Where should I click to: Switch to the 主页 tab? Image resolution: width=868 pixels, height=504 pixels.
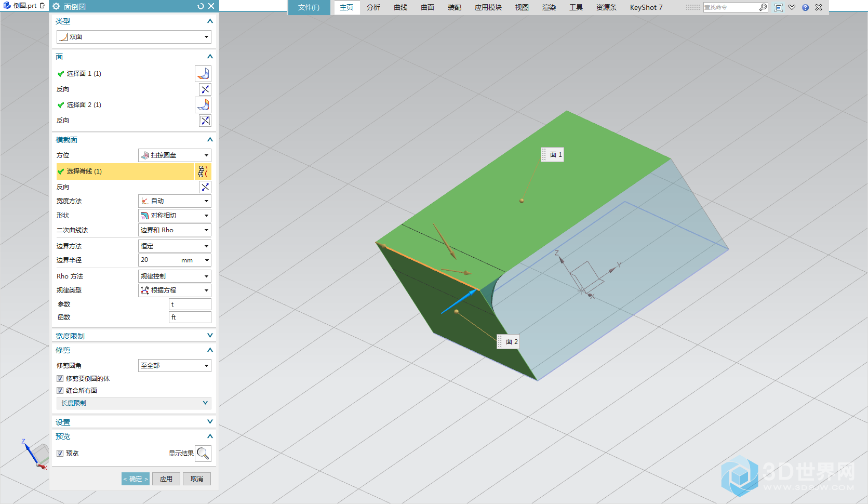click(x=346, y=7)
